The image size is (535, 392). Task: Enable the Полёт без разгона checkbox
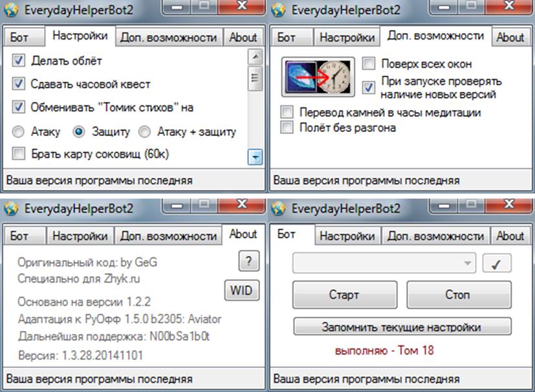(287, 127)
